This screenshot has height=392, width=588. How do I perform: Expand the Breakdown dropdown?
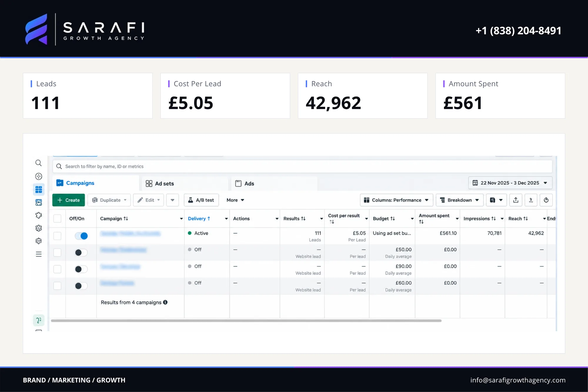coord(460,200)
